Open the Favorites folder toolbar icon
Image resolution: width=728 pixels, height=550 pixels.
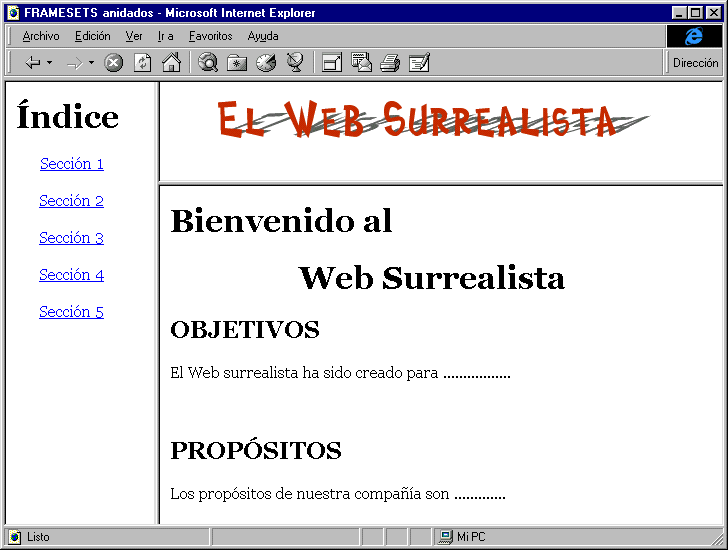click(237, 63)
